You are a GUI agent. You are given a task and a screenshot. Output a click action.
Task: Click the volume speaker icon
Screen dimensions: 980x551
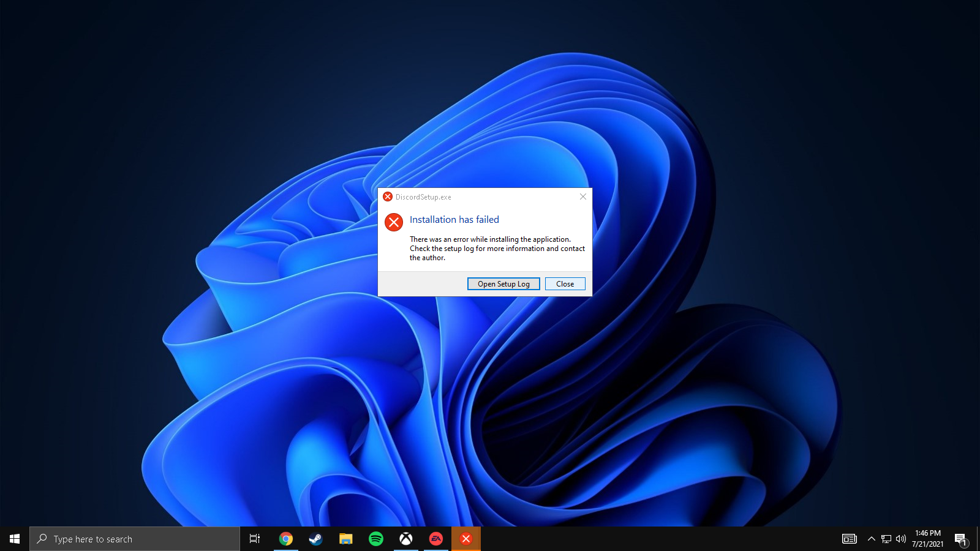pyautogui.click(x=900, y=539)
